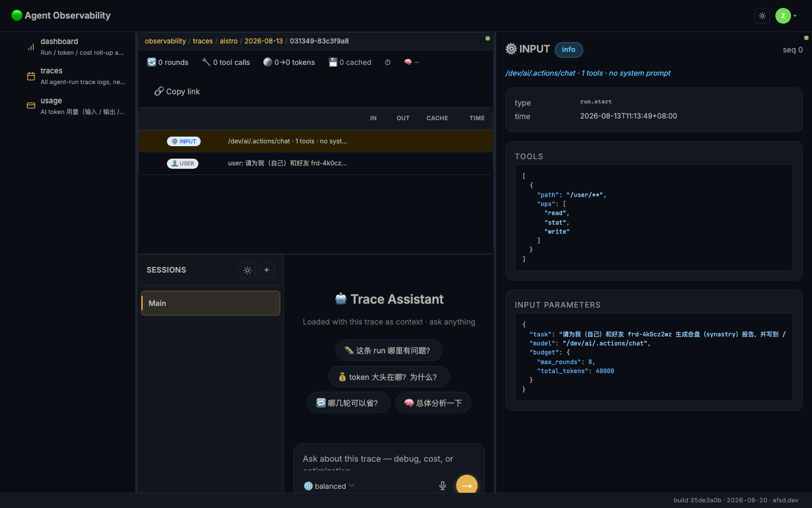Open sessions settings gear icon

(x=248, y=270)
